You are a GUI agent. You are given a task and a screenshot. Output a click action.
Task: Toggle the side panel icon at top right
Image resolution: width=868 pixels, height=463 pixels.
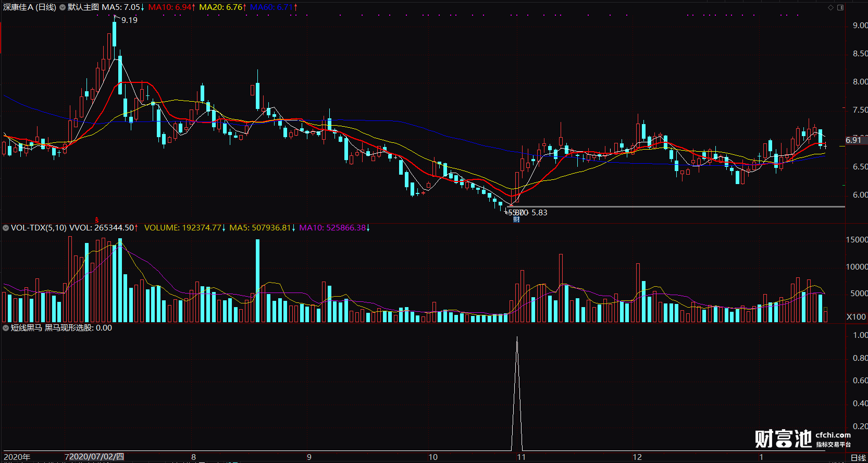840,7
